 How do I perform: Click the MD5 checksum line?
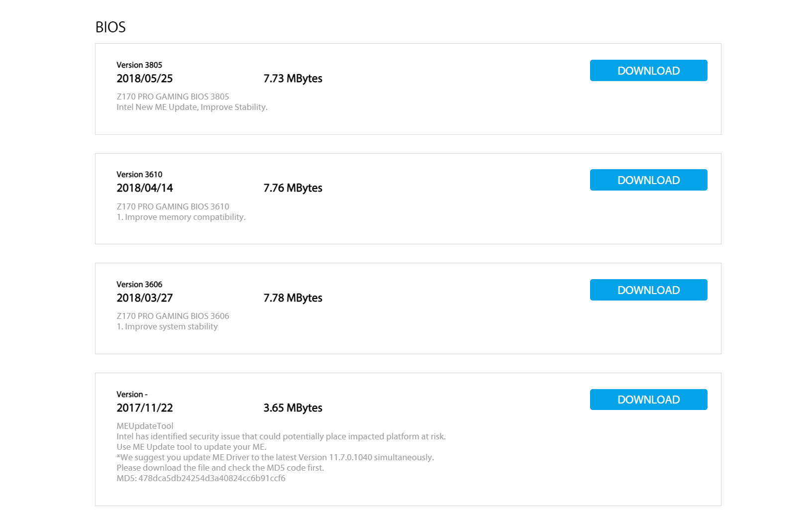click(201, 478)
